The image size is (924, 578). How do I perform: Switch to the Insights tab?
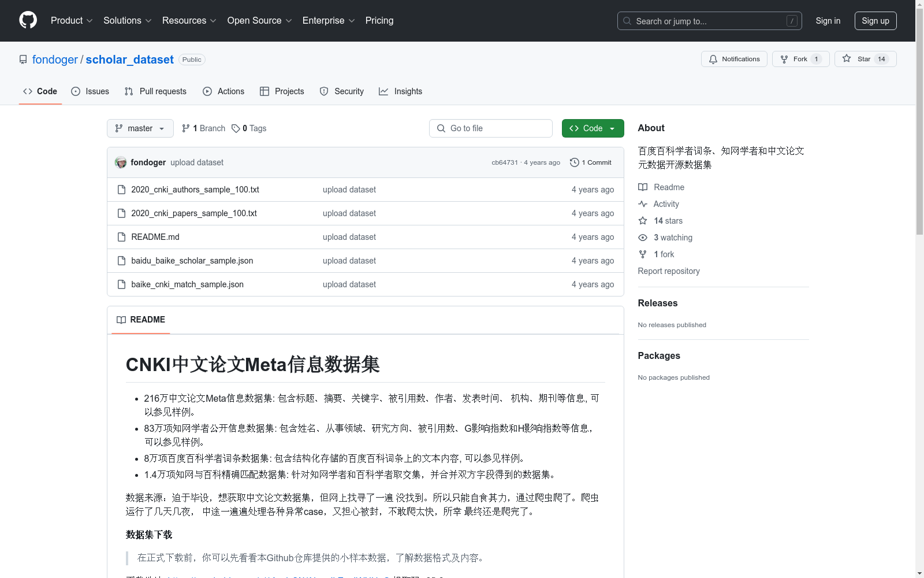pos(400,91)
